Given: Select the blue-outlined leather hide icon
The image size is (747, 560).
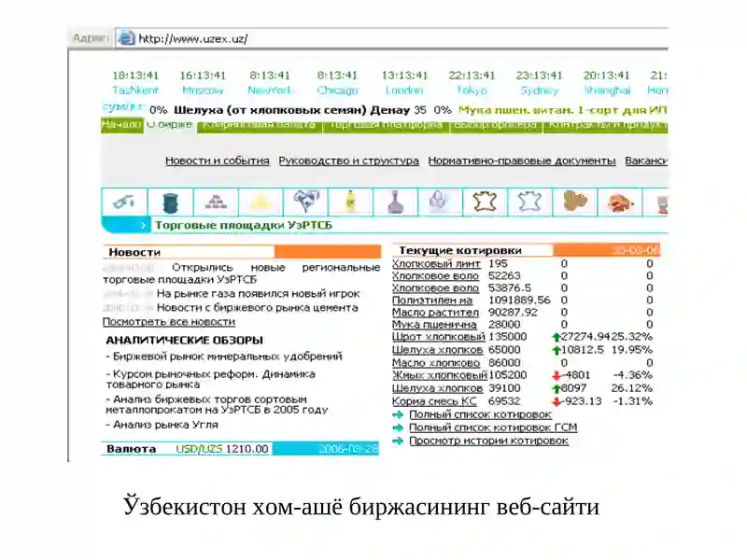Looking at the screenshot, I should click(529, 202).
